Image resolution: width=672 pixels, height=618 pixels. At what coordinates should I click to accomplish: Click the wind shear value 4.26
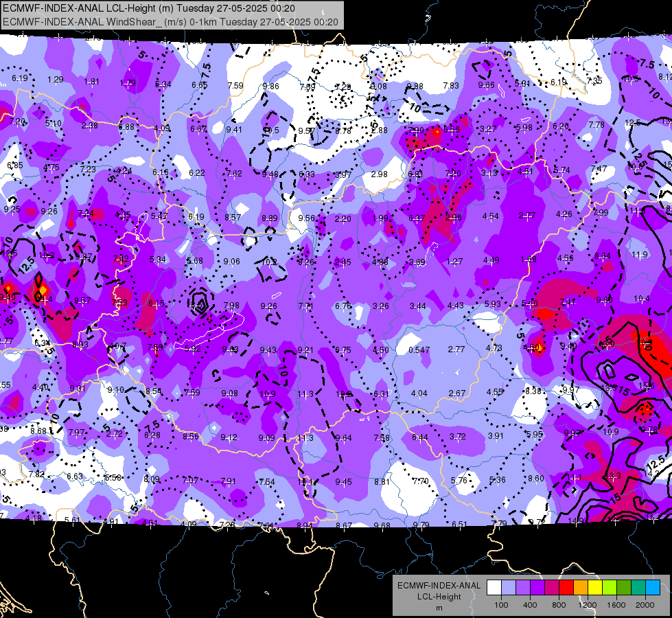coord(564,214)
